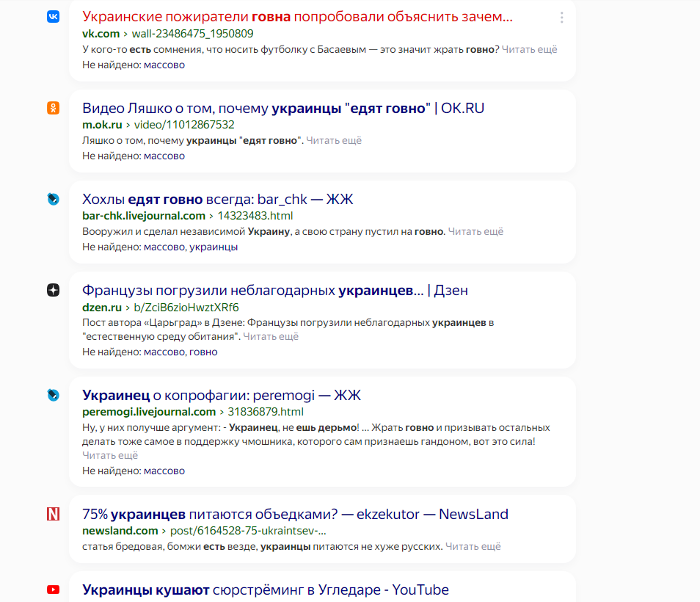Viewport: 700px width, 602px height.
Task: Click the YouTube play favicon
Action: click(x=53, y=590)
